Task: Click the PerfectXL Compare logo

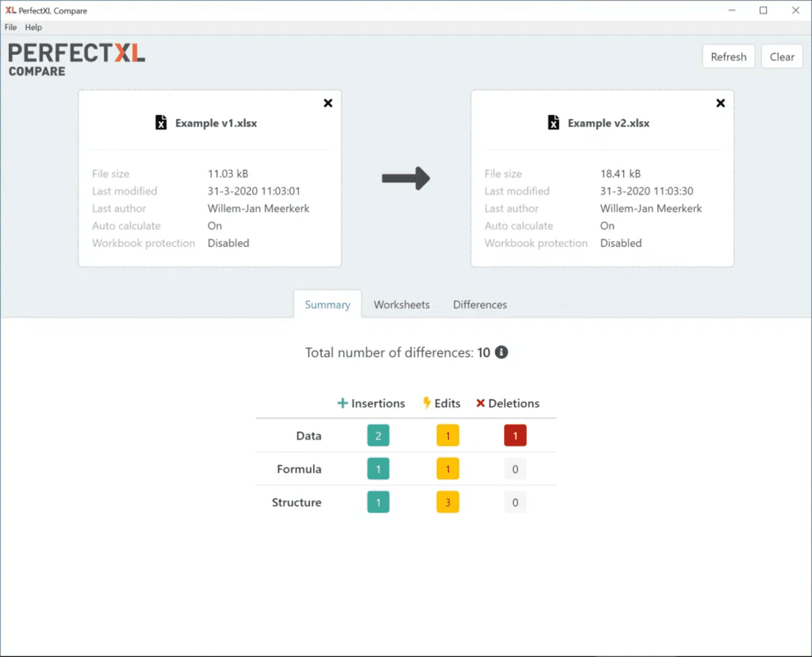Action: tap(76, 59)
